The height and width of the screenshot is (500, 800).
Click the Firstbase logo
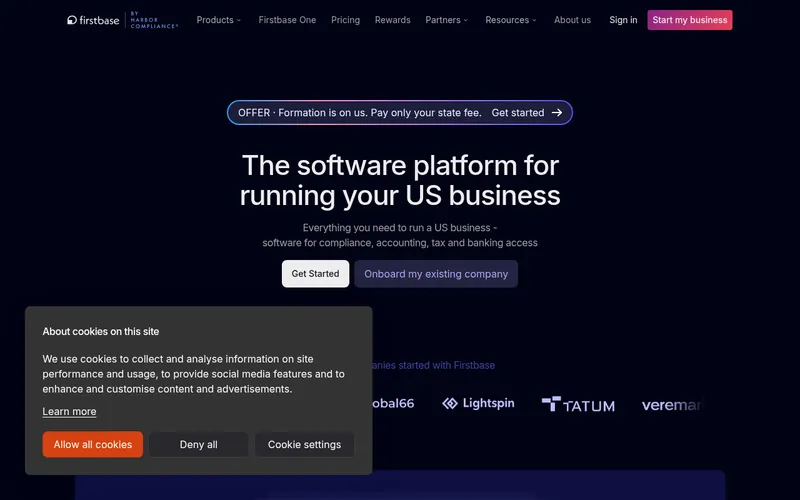point(93,20)
